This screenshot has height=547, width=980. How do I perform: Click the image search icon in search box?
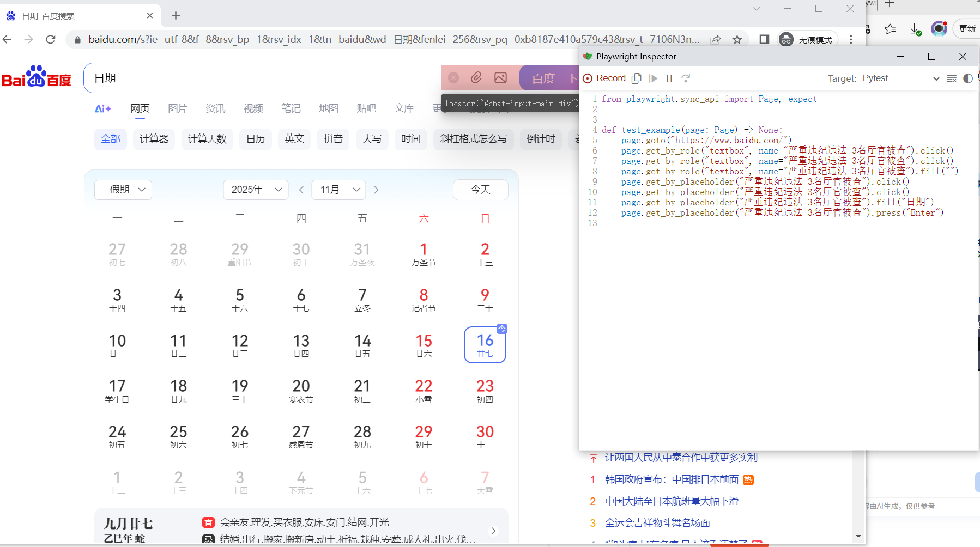point(500,77)
